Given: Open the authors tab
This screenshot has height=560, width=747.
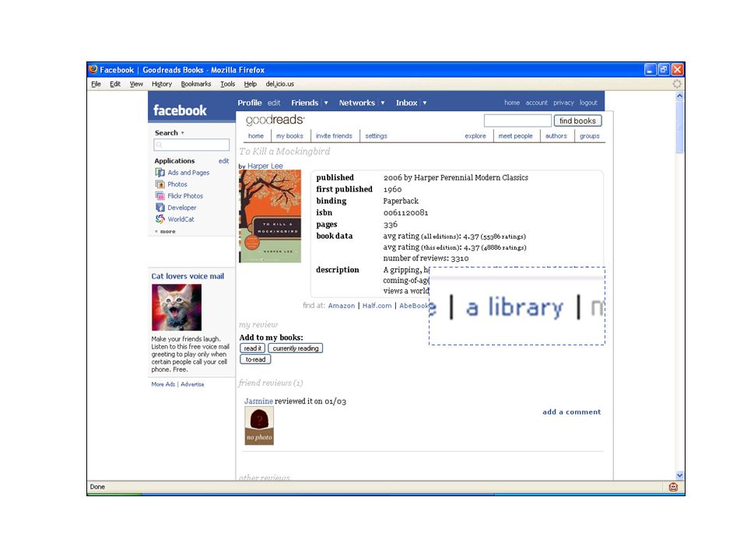Looking at the screenshot, I should [556, 135].
